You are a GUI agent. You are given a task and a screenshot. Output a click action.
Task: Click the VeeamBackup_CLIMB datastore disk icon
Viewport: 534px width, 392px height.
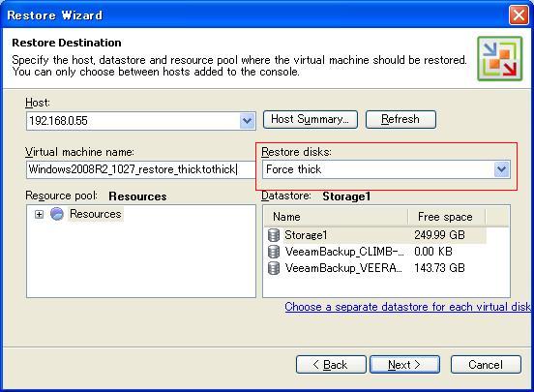[274, 252]
